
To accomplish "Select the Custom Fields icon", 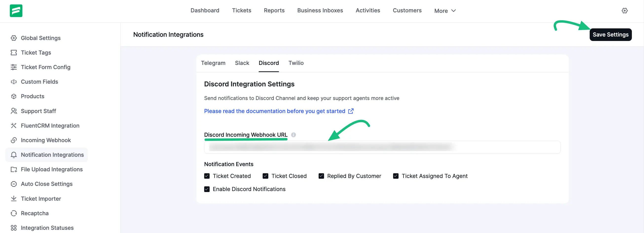I will 14,82.
